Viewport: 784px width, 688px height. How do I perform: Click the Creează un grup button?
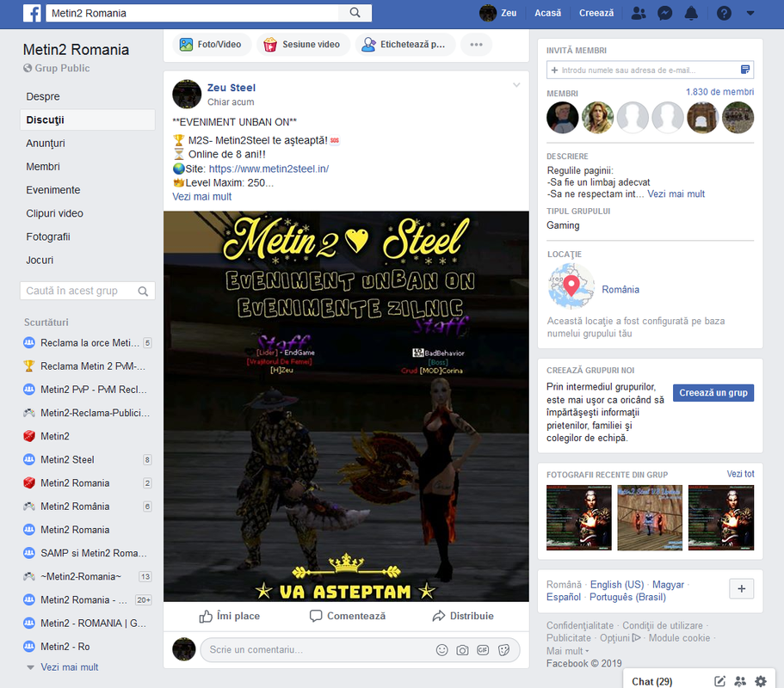tap(713, 393)
